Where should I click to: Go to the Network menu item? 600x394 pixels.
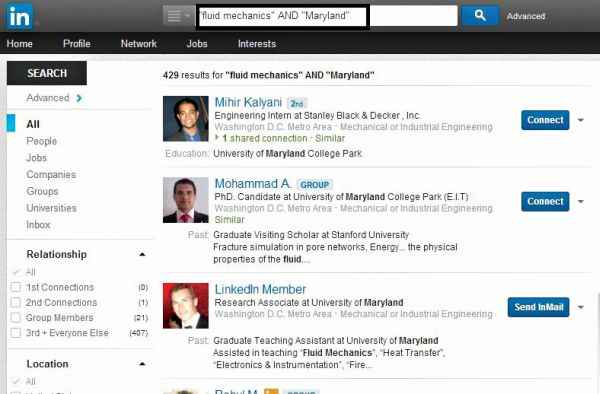point(139,44)
